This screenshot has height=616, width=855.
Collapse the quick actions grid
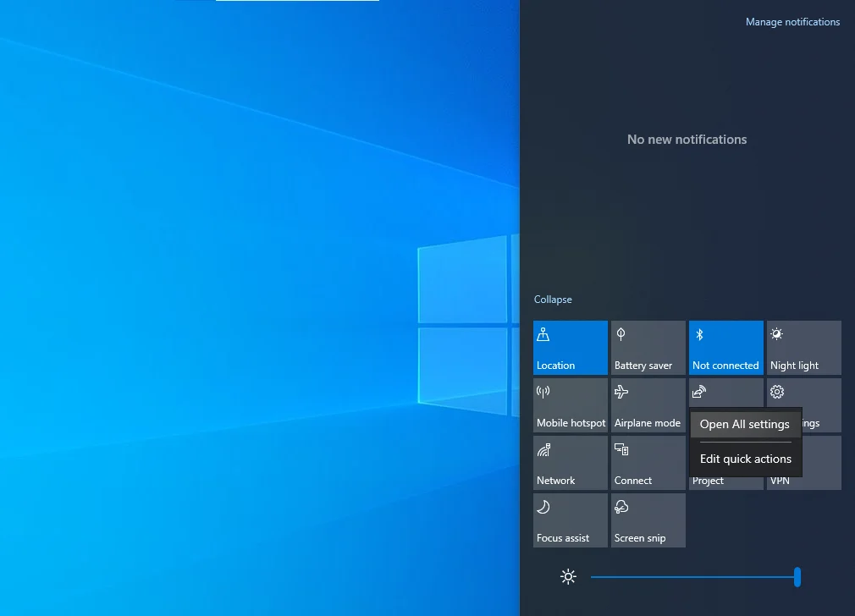click(x=553, y=300)
